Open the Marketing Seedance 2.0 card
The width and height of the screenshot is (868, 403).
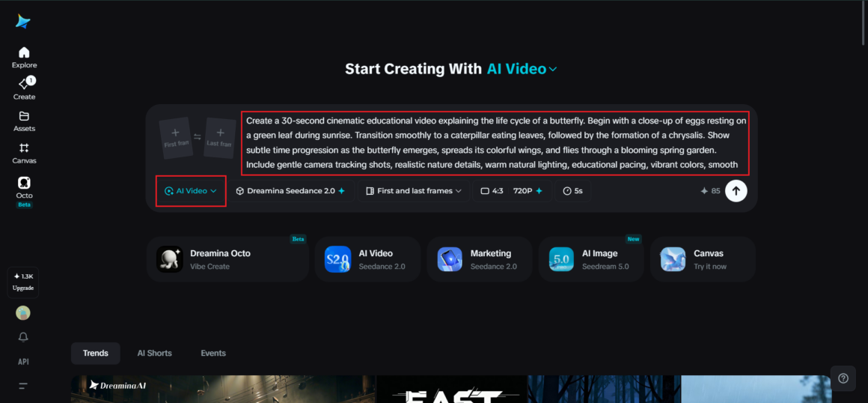click(480, 259)
